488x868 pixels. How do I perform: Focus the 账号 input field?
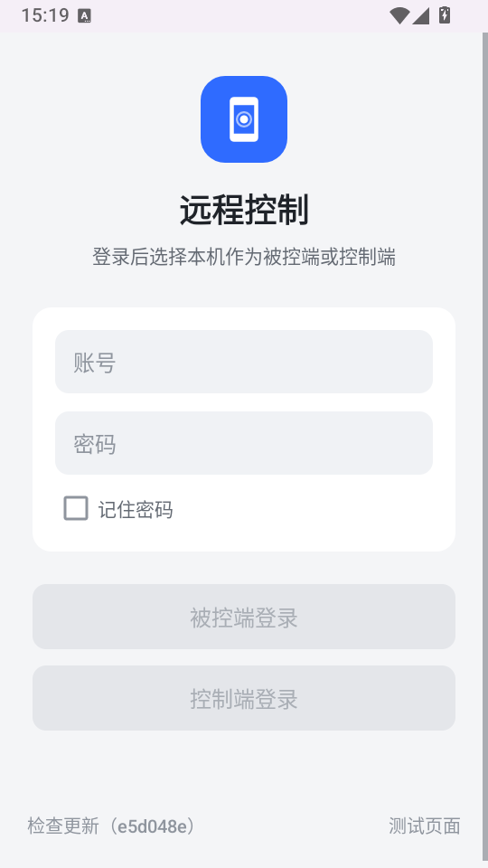(243, 362)
